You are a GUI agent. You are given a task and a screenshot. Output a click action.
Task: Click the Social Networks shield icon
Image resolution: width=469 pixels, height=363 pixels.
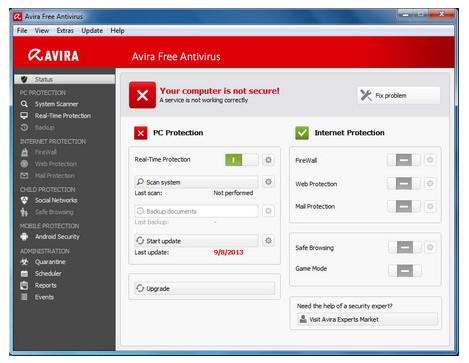24,200
